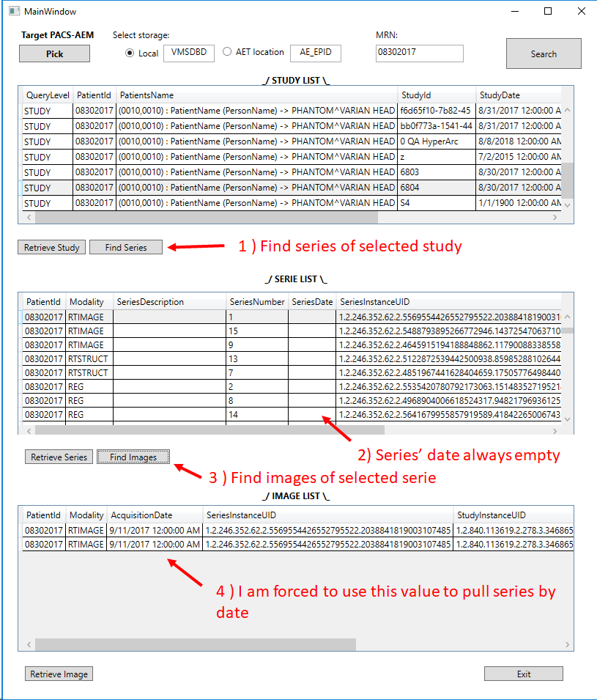Image resolution: width=597 pixels, height=700 pixels.
Task: Click the Retrieve Image button
Action: coord(59,673)
